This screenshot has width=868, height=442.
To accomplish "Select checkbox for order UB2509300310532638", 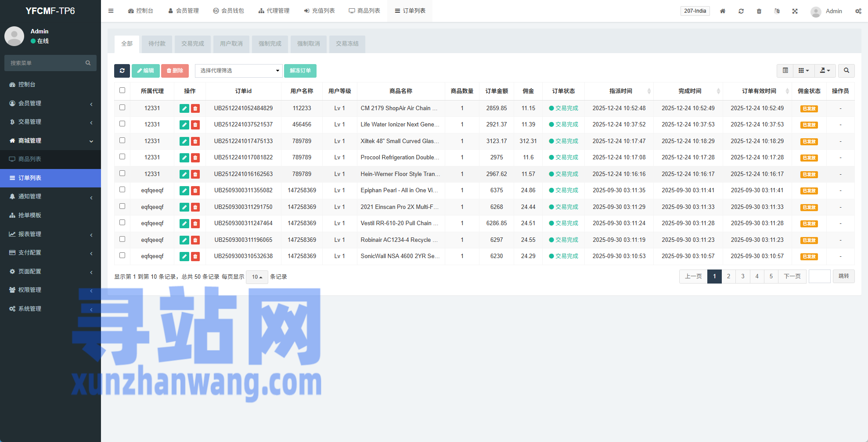I will tap(122, 255).
